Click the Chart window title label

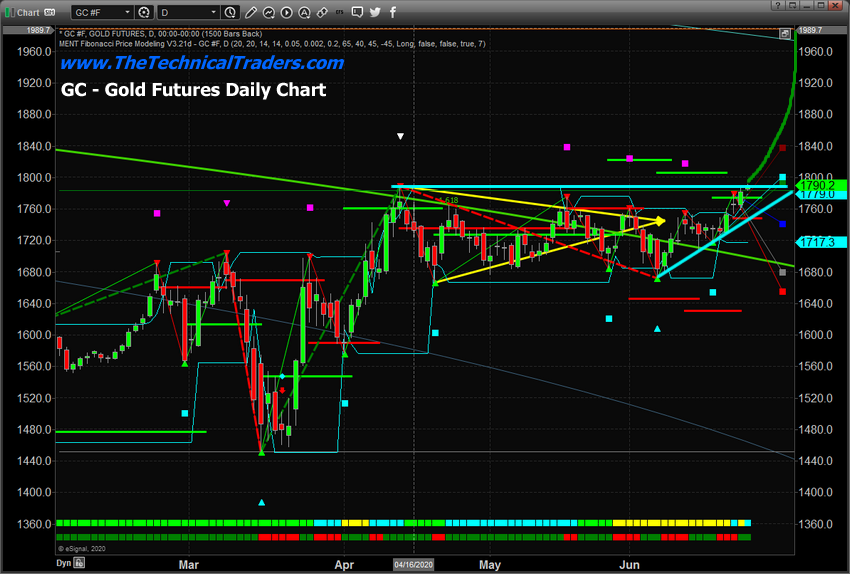pyautogui.click(x=28, y=12)
